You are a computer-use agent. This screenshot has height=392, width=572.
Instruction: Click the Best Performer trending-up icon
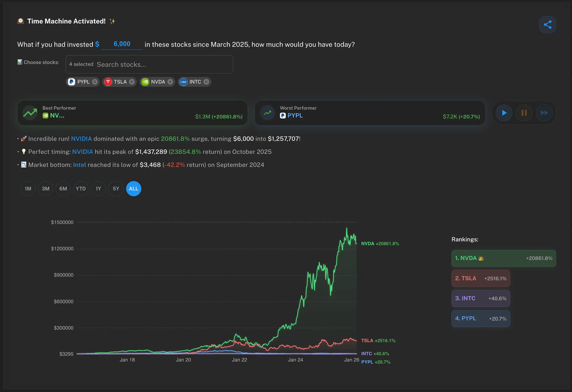(x=30, y=113)
